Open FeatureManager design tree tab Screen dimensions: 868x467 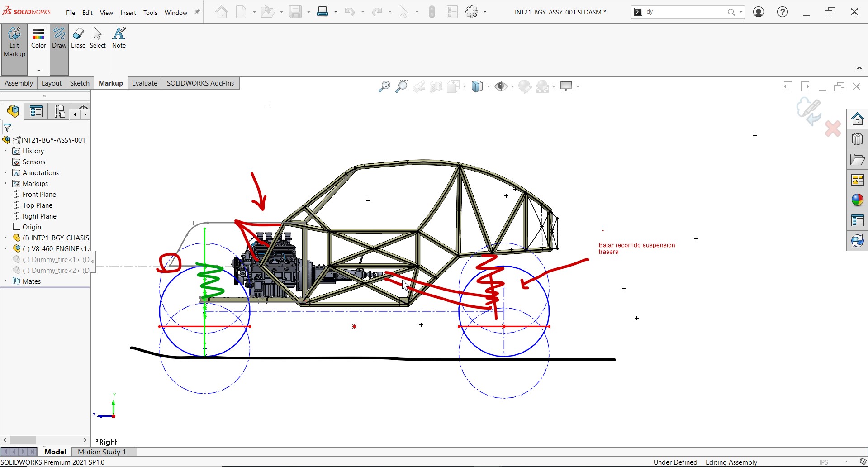[13, 111]
